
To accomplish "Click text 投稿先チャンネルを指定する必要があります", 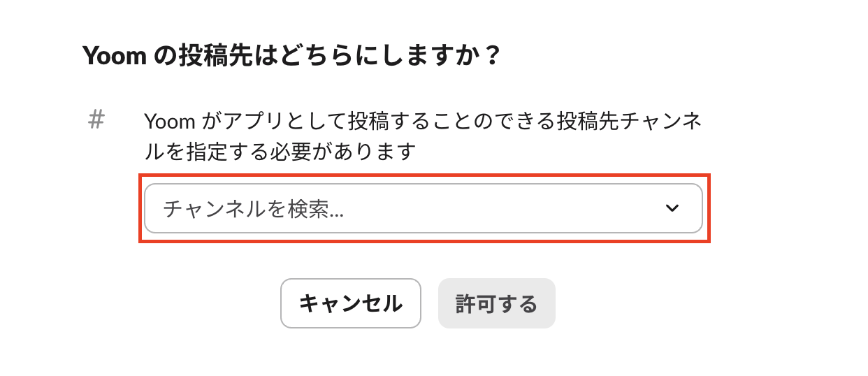I will [x=423, y=136].
